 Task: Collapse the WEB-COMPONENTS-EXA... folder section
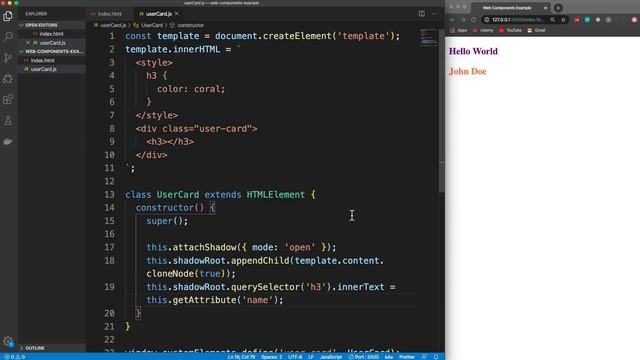click(51, 51)
